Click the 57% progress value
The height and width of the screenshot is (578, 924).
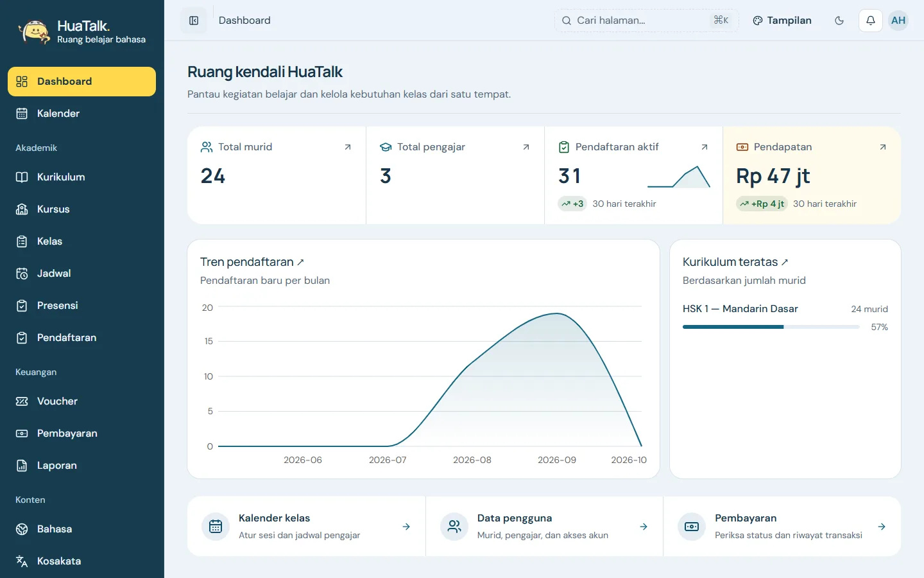click(x=880, y=327)
